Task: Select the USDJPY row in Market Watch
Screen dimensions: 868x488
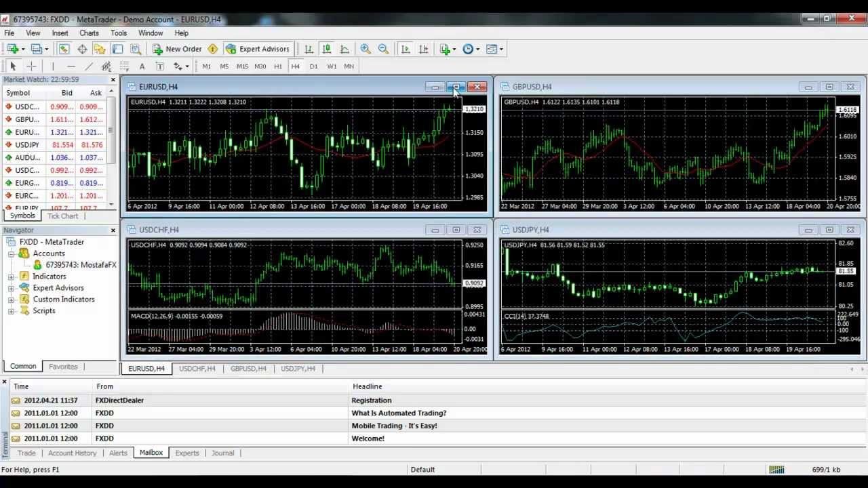Action: click(54, 145)
